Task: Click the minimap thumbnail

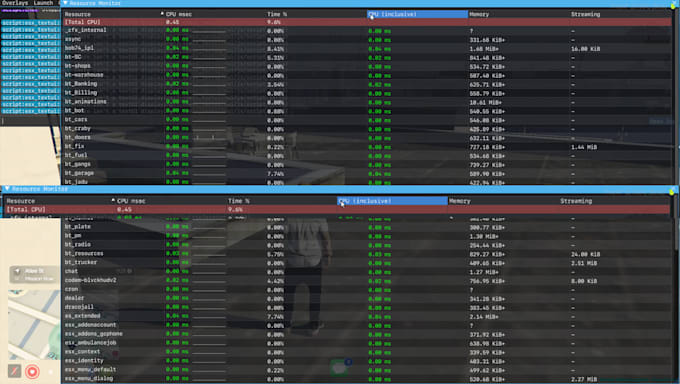Action: (x=34, y=325)
